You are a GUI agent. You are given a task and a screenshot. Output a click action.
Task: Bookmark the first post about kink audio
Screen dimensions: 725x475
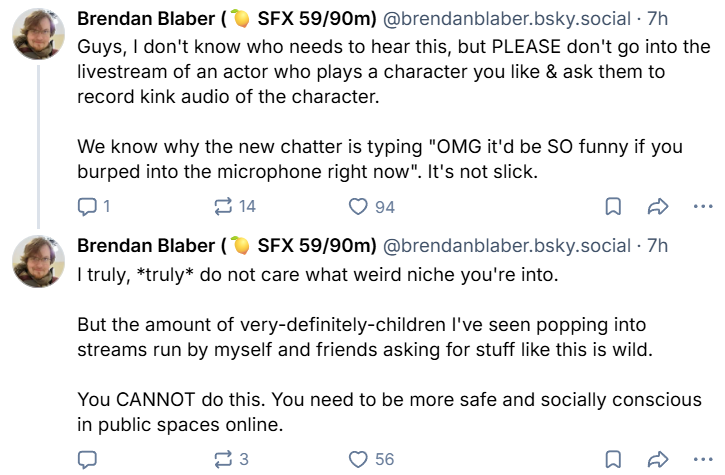click(x=613, y=206)
